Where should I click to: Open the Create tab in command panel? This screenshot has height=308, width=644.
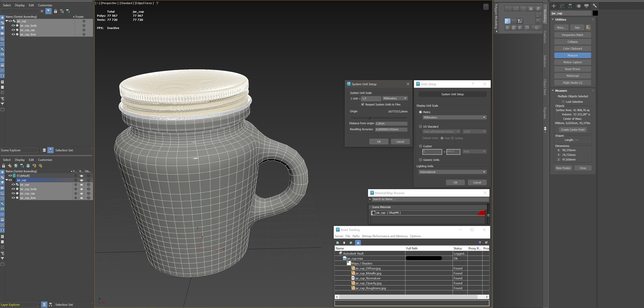tap(554, 6)
